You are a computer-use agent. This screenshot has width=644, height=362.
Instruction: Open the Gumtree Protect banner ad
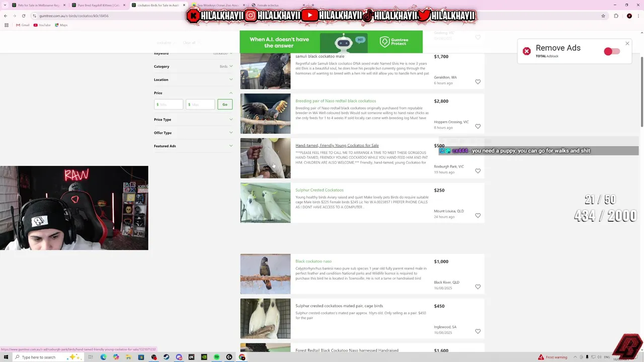(x=331, y=42)
